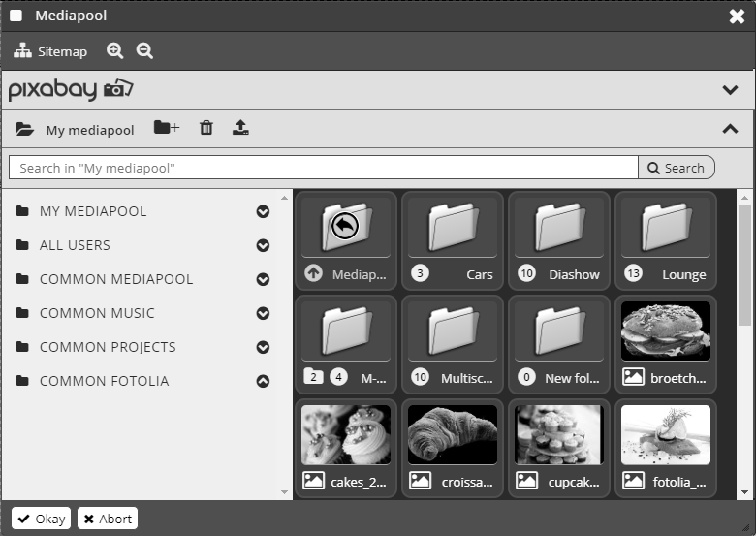
Task: Expand ALL USERS tree arrow
Action: point(263,245)
